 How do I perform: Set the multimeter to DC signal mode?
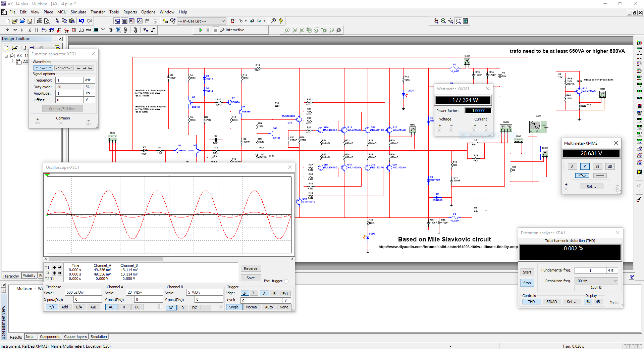[600, 176]
